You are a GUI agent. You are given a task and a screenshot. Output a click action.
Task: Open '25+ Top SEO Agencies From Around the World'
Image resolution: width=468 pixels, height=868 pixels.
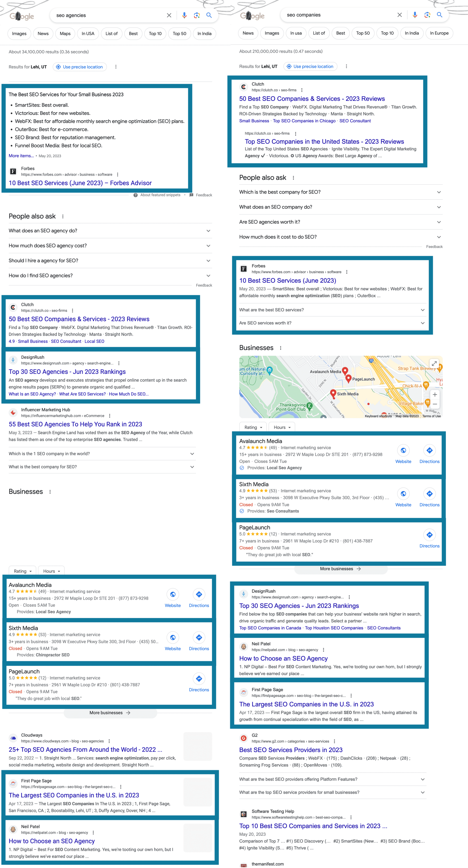pos(85,749)
